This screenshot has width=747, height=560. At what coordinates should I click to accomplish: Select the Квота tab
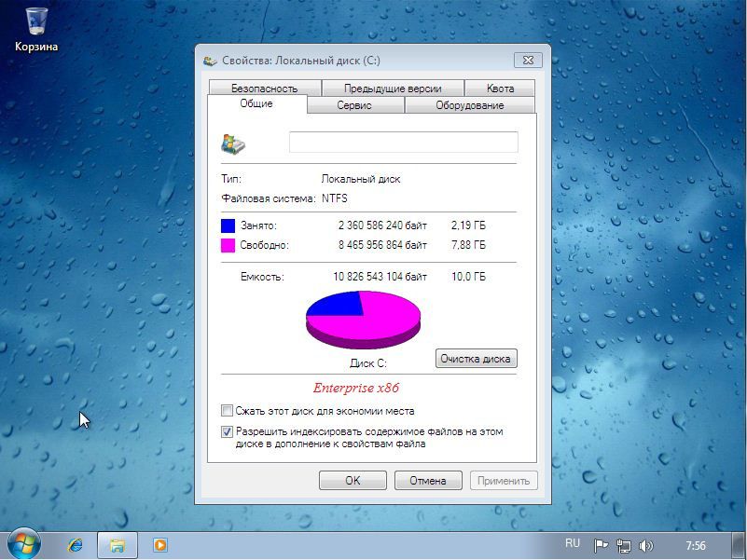click(500, 89)
